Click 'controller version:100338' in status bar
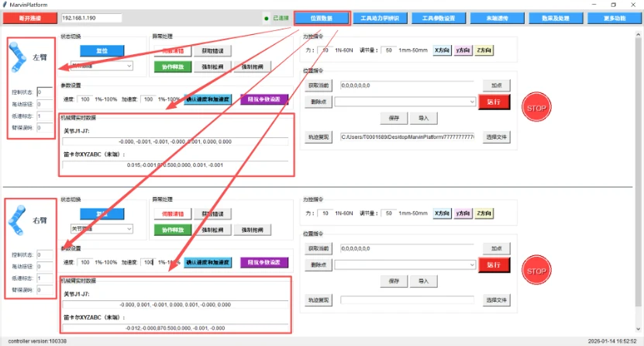This screenshot has width=644, height=346. (37, 341)
